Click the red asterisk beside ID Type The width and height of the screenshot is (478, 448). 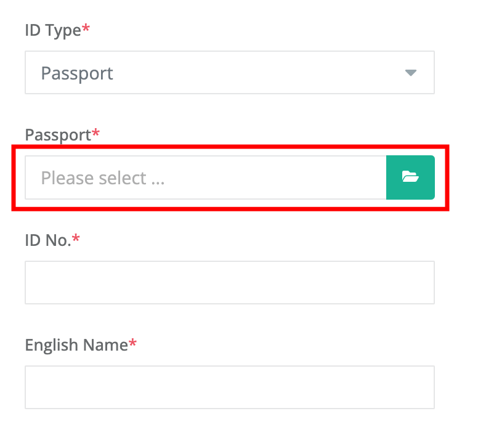(86, 28)
